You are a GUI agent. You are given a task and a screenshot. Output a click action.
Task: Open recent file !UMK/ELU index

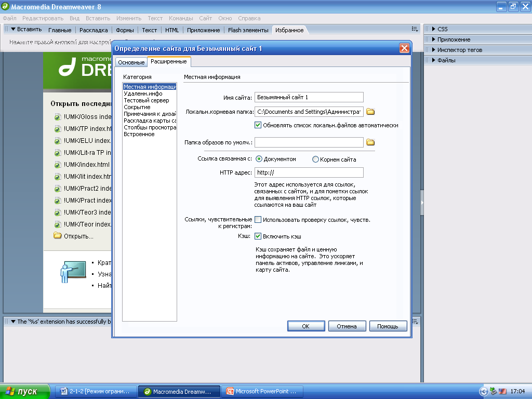83,140
